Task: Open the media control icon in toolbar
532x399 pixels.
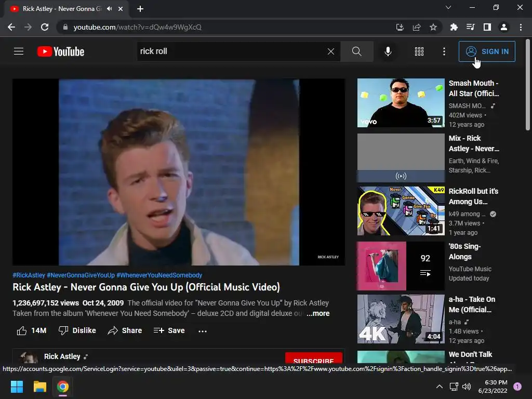Action: (471, 27)
